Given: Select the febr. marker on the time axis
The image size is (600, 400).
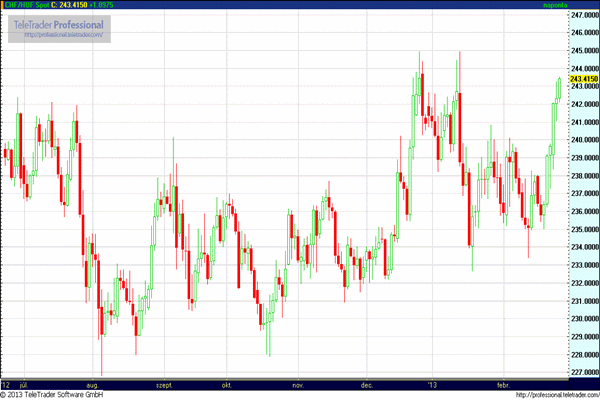Looking at the screenshot, I should point(505,384).
